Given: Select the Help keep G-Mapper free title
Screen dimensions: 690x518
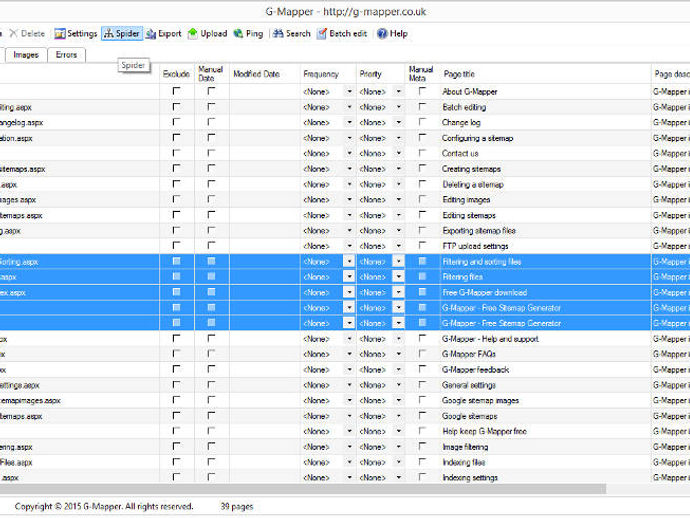Looking at the screenshot, I should tap(484, 431).
